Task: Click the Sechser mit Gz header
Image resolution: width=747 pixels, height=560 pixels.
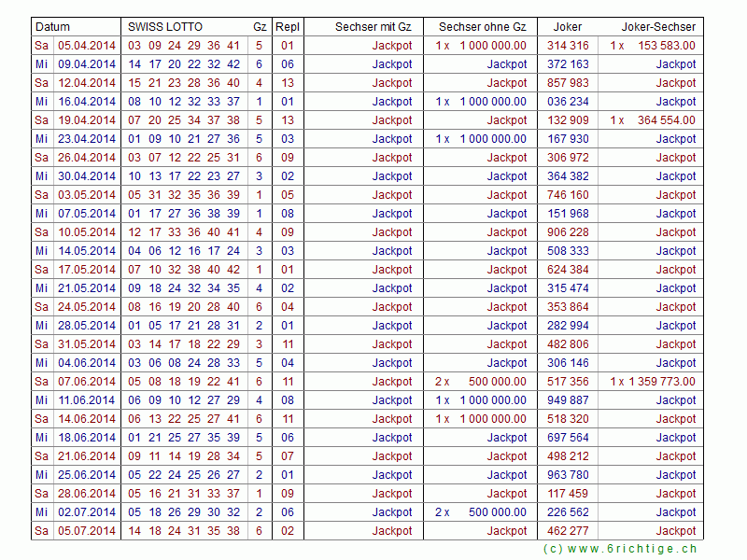Action: pos(373,27)
